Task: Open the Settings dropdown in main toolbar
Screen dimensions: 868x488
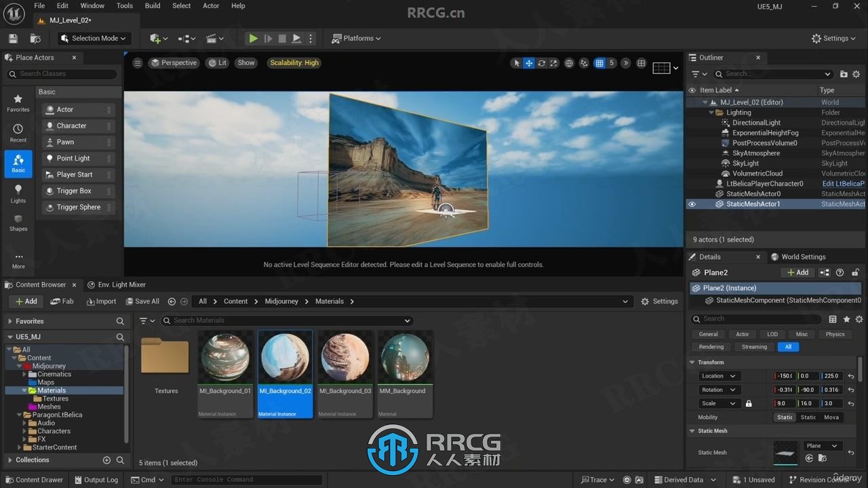Action: (834, 39)
